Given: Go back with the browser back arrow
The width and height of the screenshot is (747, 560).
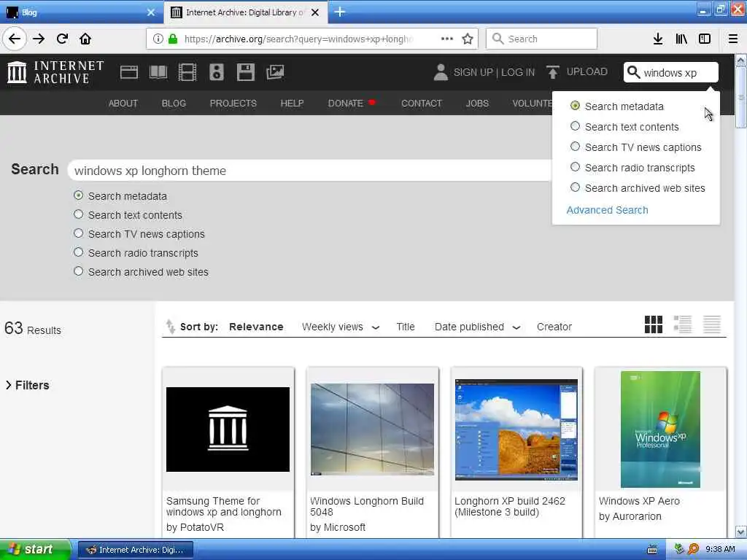Looking at the screenshot, I should (15, 39).
